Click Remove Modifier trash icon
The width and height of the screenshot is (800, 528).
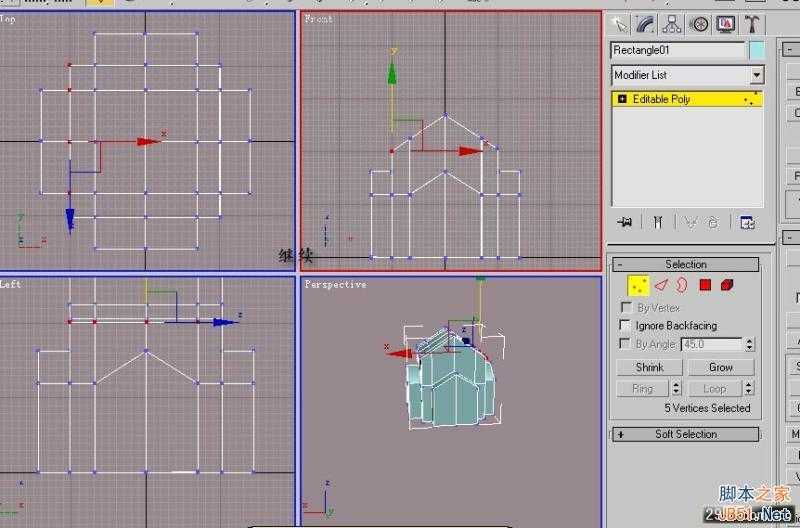[x=713, y=222]
